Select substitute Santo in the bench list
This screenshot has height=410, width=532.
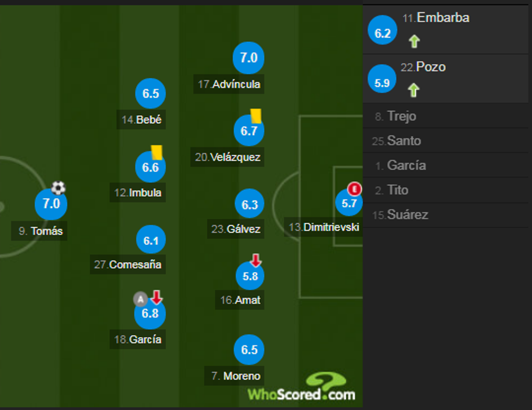tap(403, 141)
